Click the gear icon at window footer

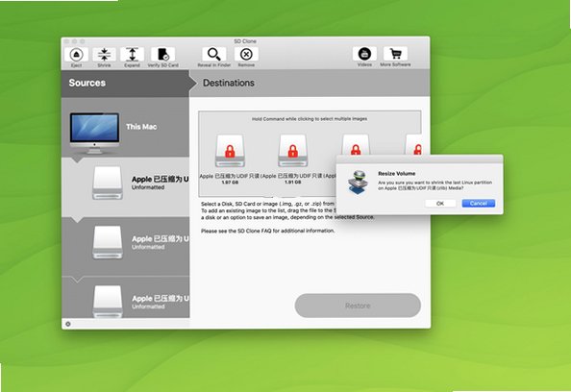pos(67,324)
